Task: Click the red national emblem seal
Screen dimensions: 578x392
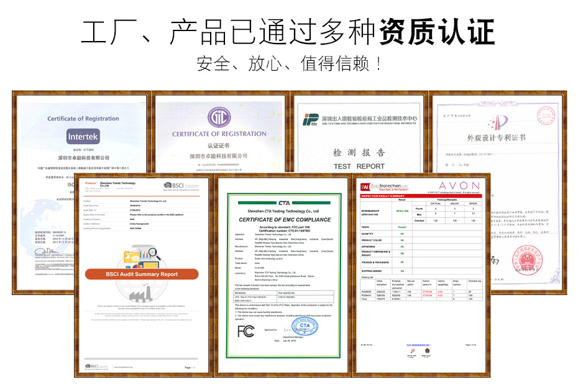Action: click(x=527, y=260)
